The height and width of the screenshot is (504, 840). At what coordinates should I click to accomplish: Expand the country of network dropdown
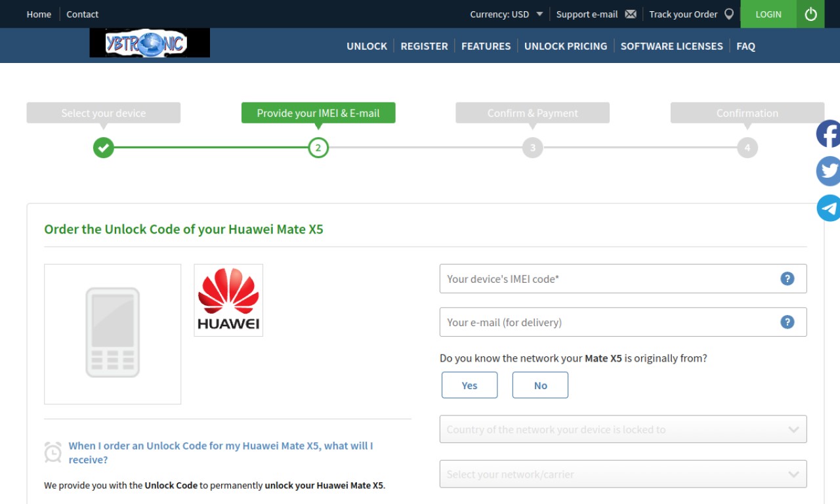[x=623, y=429]
